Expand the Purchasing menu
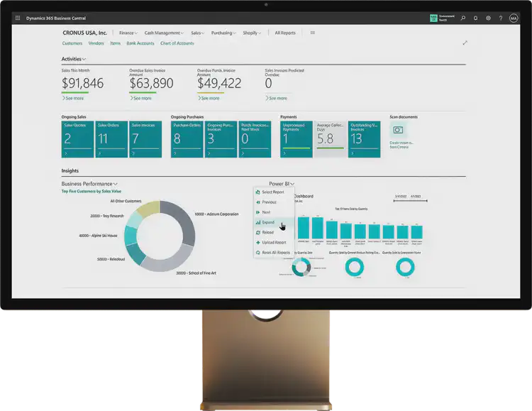This screenshot has width=532, height=411. (223, 33)
